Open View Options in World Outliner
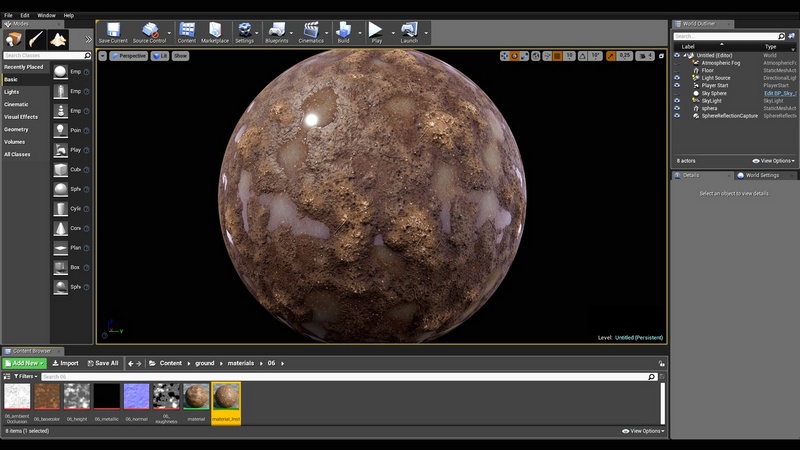The height and width of the screenshot is (450, 800). (774, 160)
